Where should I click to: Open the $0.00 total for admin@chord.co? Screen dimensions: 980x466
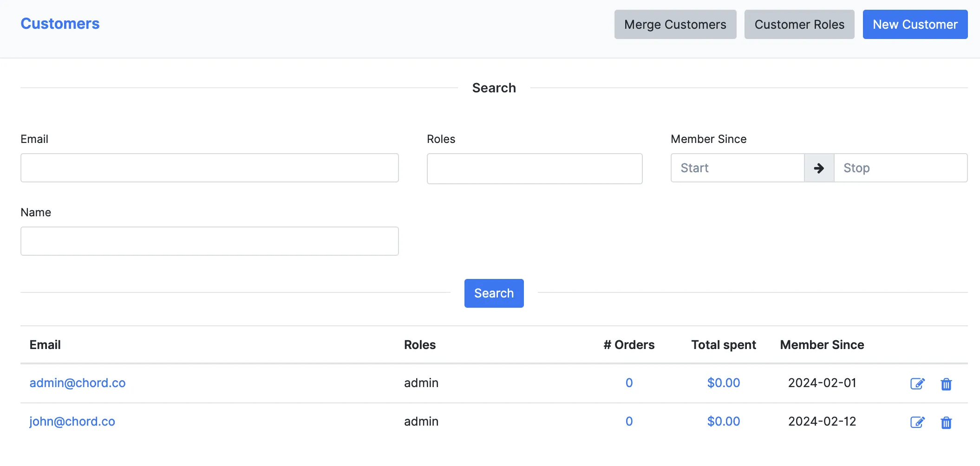pos(724,383)
